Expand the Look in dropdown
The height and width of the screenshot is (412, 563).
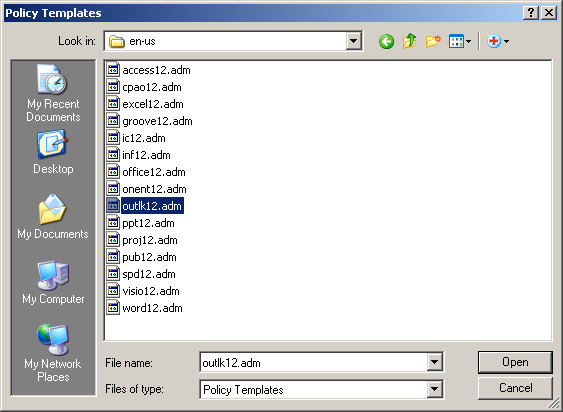(353, 41)
